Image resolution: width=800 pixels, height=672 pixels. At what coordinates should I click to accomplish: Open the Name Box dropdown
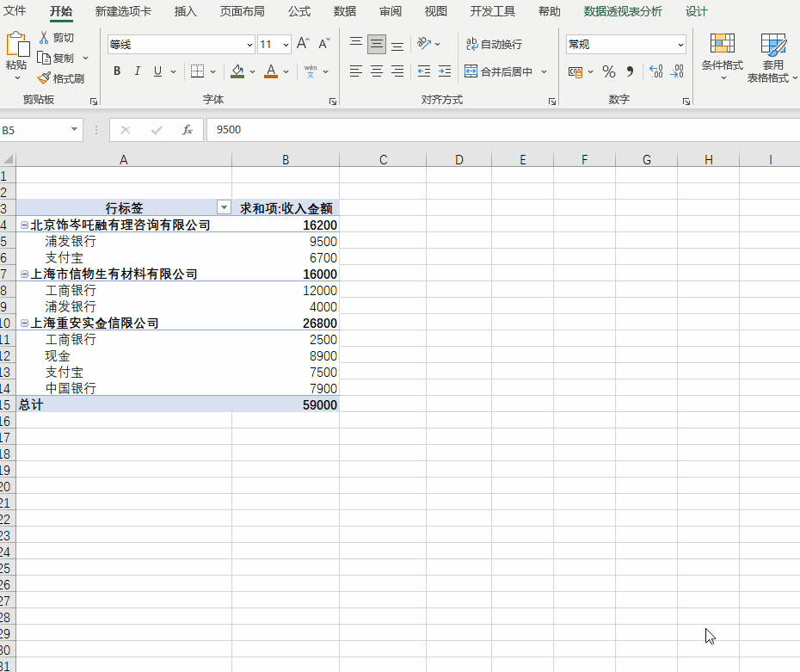[75, 130]
